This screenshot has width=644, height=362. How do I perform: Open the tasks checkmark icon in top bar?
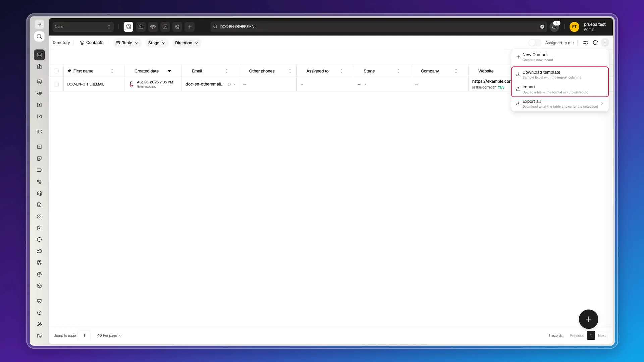(x=165, y=27)
